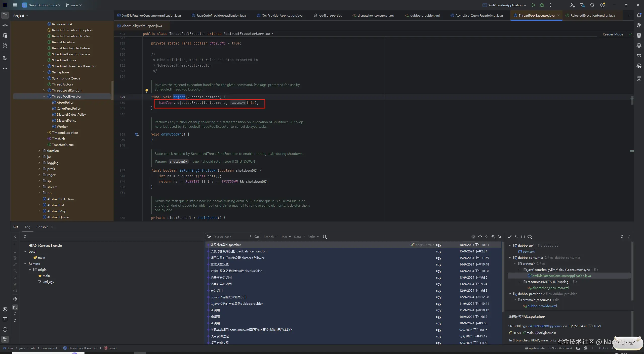644x354 pixels.
Task: Click Refresh icon in Git log toolbar
Action: 480,237
